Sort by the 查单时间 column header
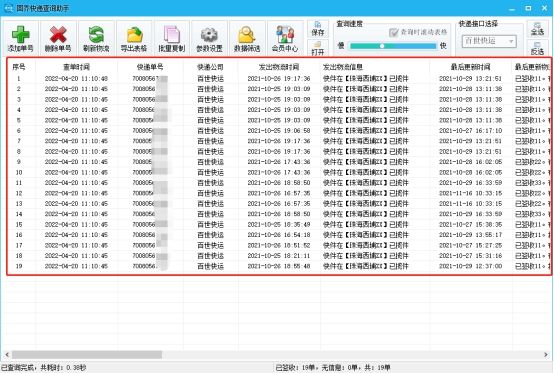Viewport: 554px width, 373px height. (76, 67)
